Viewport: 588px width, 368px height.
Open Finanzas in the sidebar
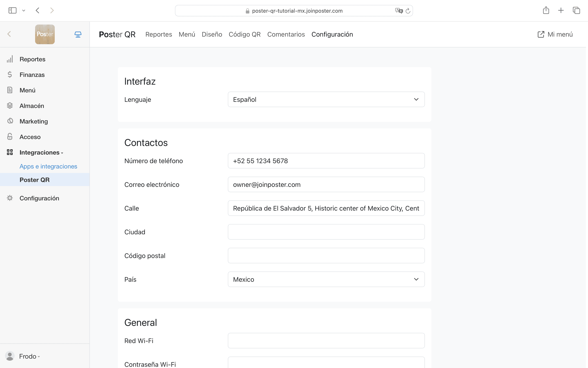32,75
